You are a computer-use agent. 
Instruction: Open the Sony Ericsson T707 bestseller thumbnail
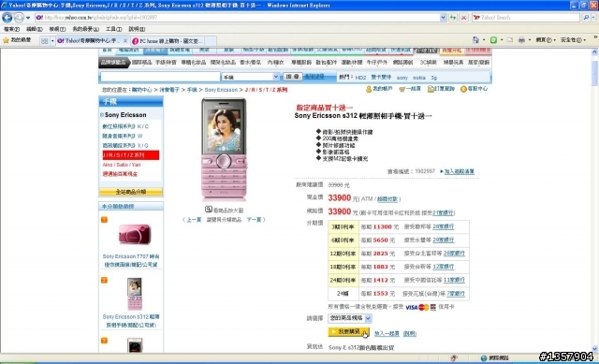tap(135, 234)
